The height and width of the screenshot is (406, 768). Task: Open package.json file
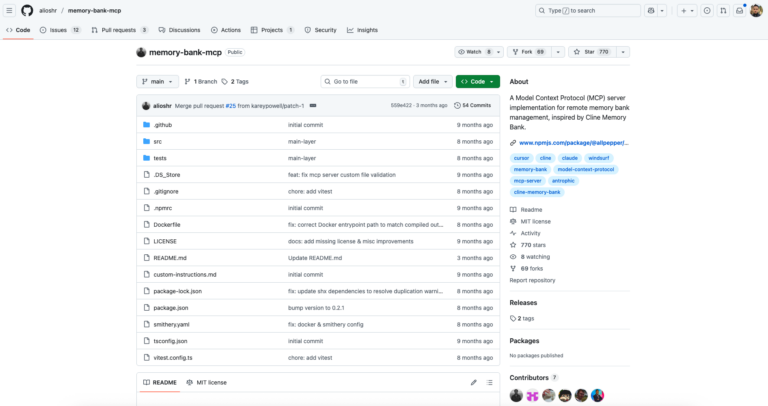[x=171, y=308]
